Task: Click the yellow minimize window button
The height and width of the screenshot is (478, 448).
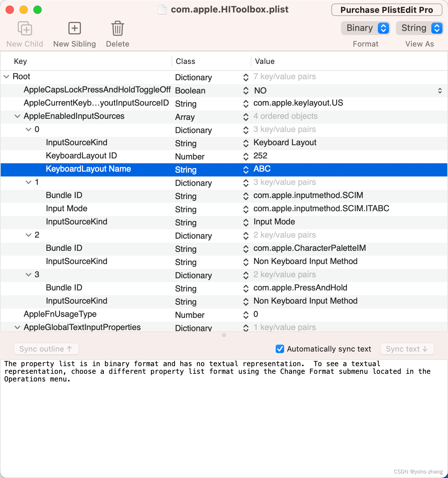Action: coord(24,10)
